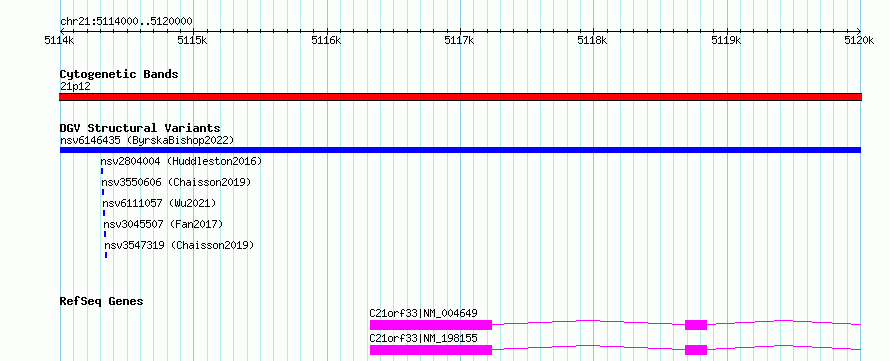Screen dimensions: 890x361
Task: Click the 21p12 band label
Action: (x=75, y=87)
